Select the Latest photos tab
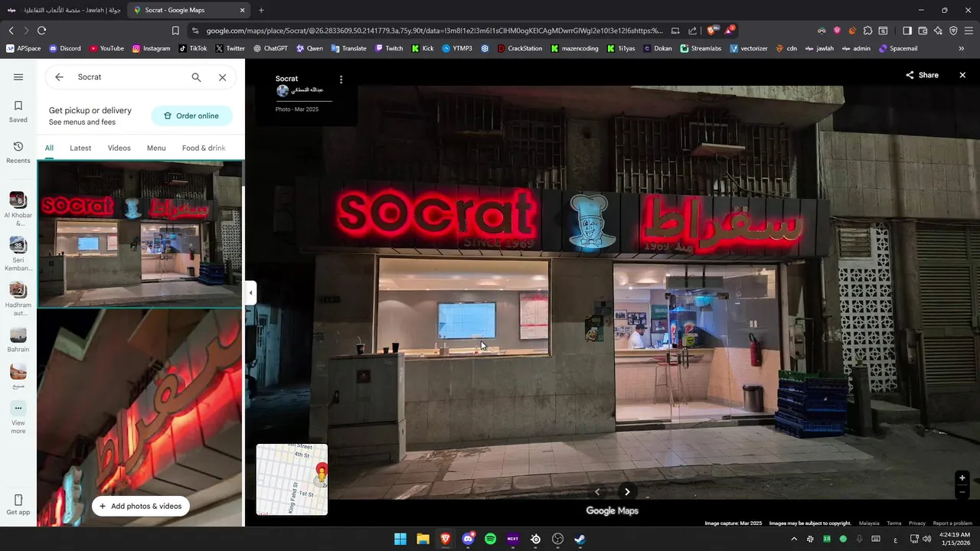980x551 pixels. pos(80,148)
